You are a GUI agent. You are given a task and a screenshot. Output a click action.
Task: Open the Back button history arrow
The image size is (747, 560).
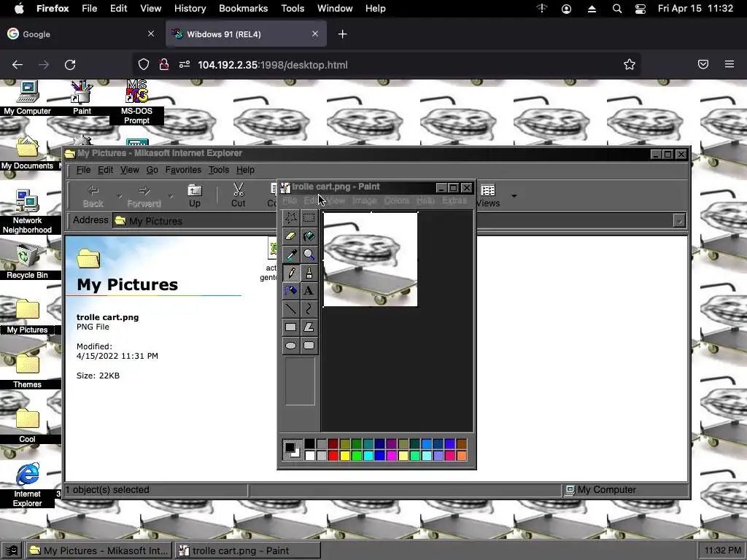(119, 195)
